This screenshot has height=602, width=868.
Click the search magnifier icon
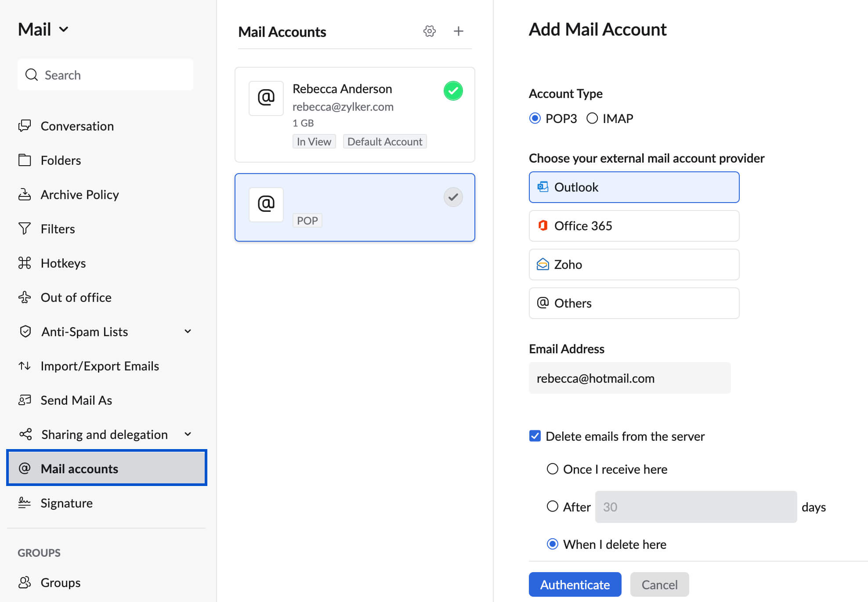click(32, 75)
